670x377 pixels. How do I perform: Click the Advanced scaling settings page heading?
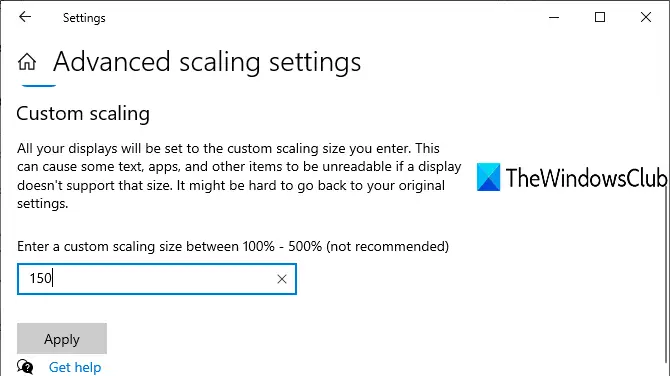(207, 62)
